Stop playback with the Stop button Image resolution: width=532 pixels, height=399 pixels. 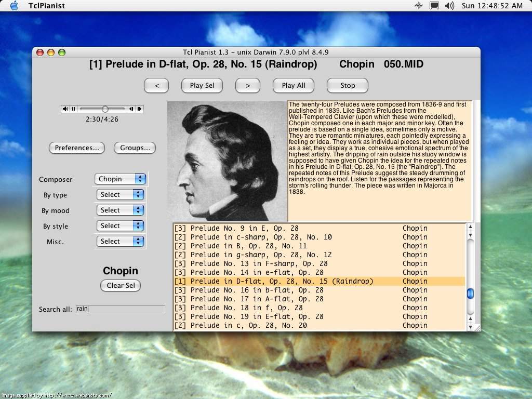(347, 85)
